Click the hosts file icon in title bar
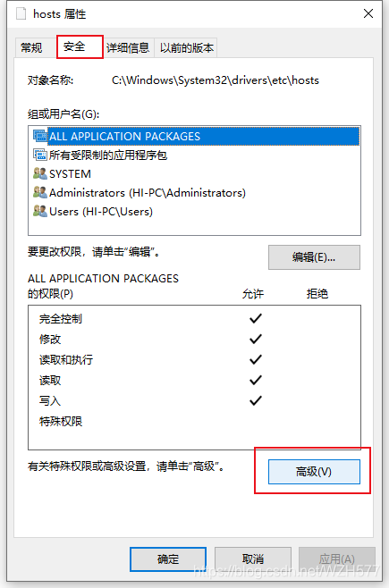The image size is (389, 588). [x=21, y=14]
